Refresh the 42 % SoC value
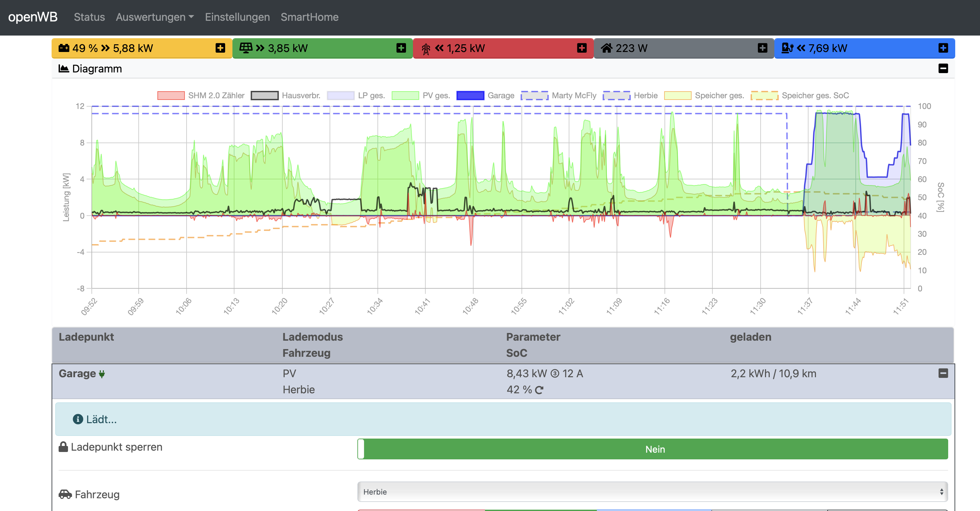 (539, 390)
